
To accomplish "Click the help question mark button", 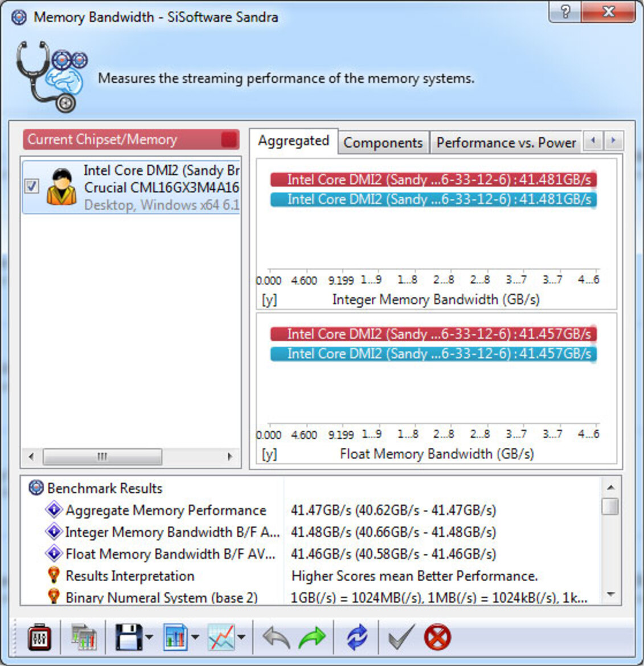I will (x=565, y=11).
